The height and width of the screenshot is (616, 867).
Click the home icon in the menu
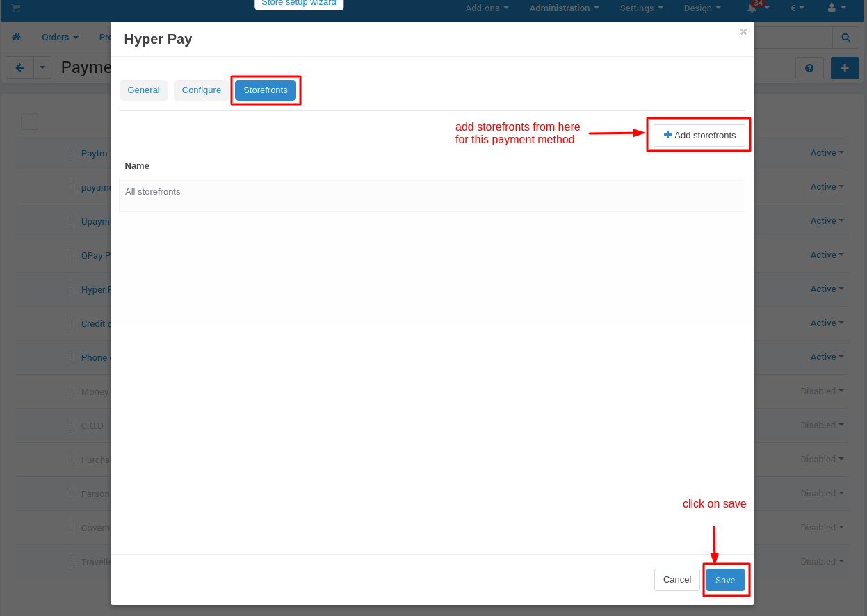point(17,37)
